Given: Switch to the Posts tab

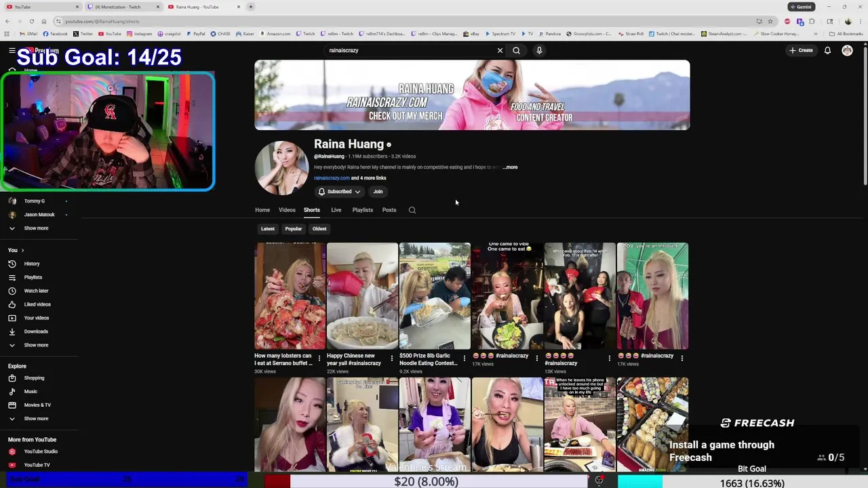Looking at the screenshot, I should click(389, 210).
